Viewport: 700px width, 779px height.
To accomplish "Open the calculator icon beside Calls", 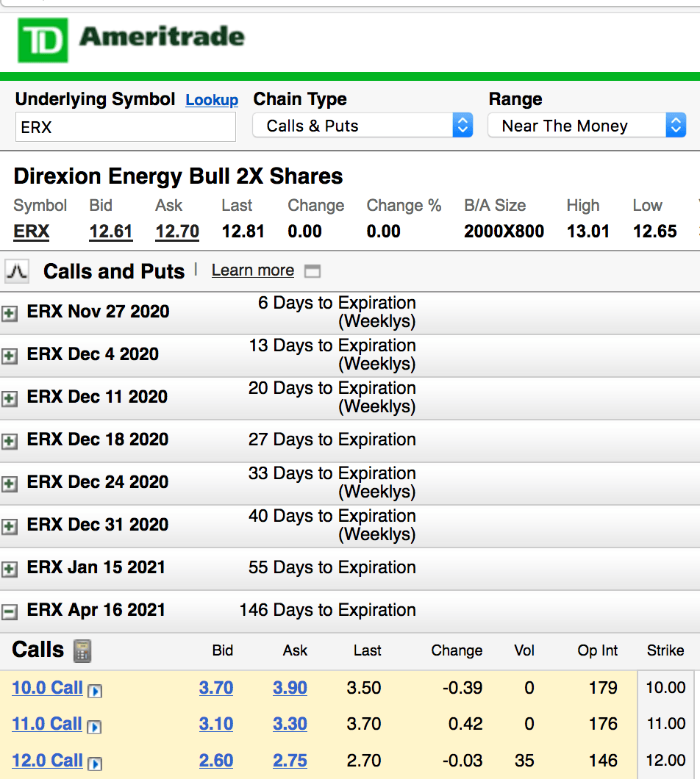I will 82,650.
